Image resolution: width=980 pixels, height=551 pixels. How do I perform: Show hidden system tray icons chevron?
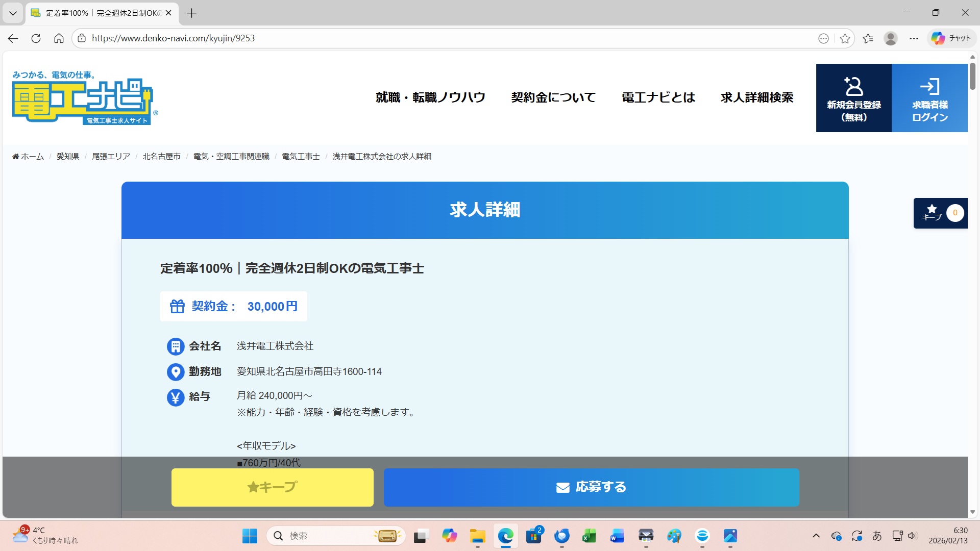point(816,536)
